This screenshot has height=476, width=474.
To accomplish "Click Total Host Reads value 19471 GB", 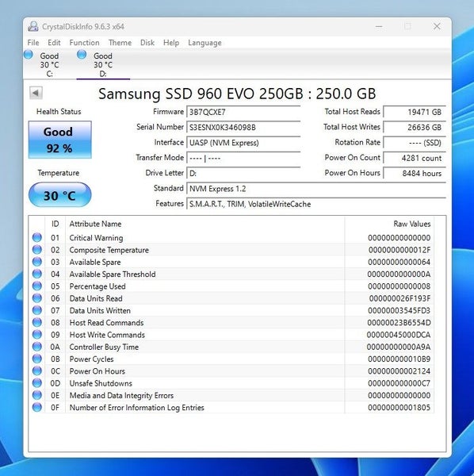I will (415, 112).
